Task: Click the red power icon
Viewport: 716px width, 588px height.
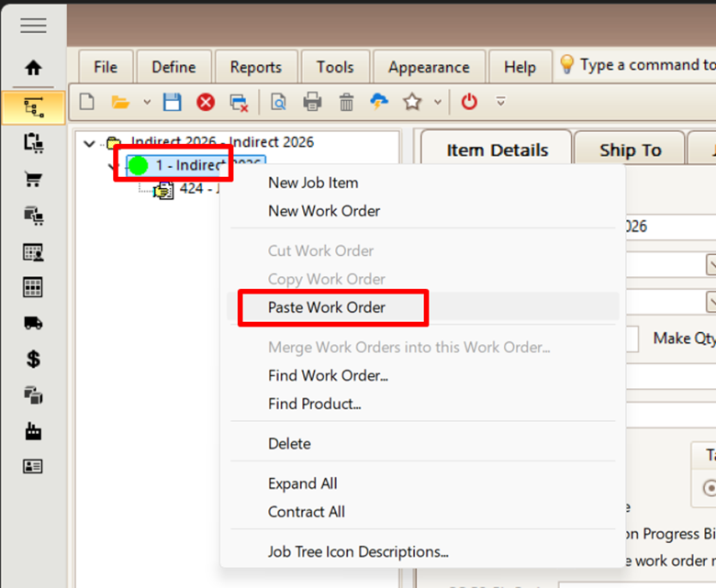Action: click(x=469, y=102)
